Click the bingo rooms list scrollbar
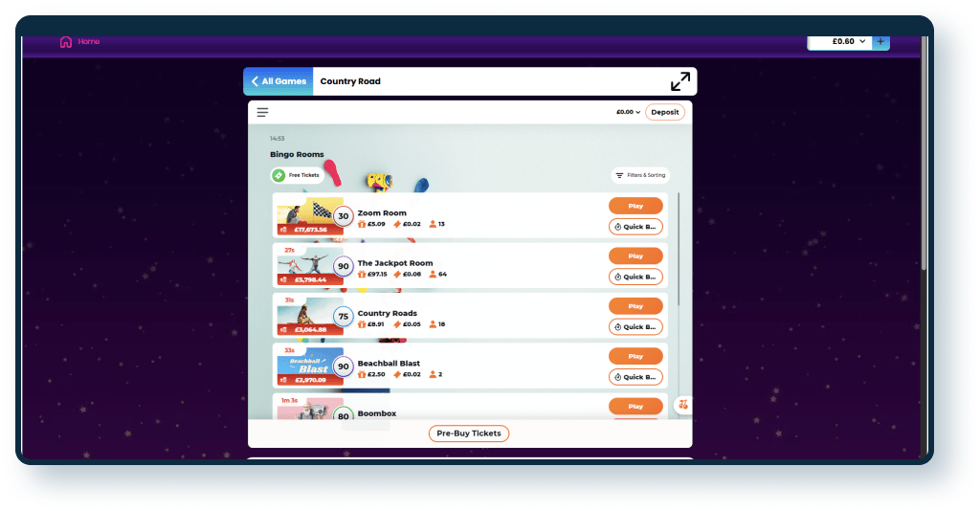Image resolution: width=980 pixels, height=511 pixels. point(679,249)
